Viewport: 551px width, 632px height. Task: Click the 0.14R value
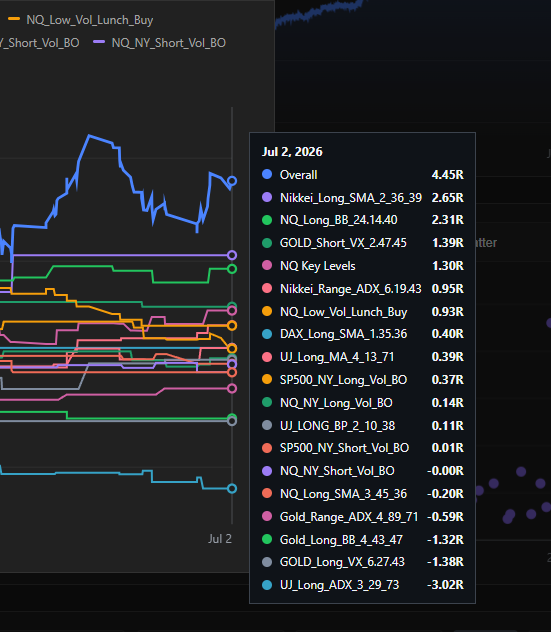pos(447,403)
